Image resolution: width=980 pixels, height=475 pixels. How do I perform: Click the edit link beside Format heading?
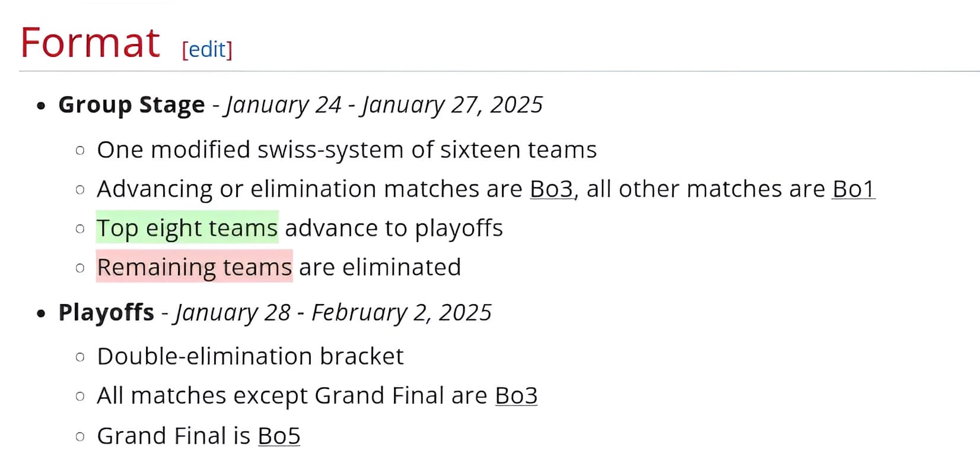207,49
